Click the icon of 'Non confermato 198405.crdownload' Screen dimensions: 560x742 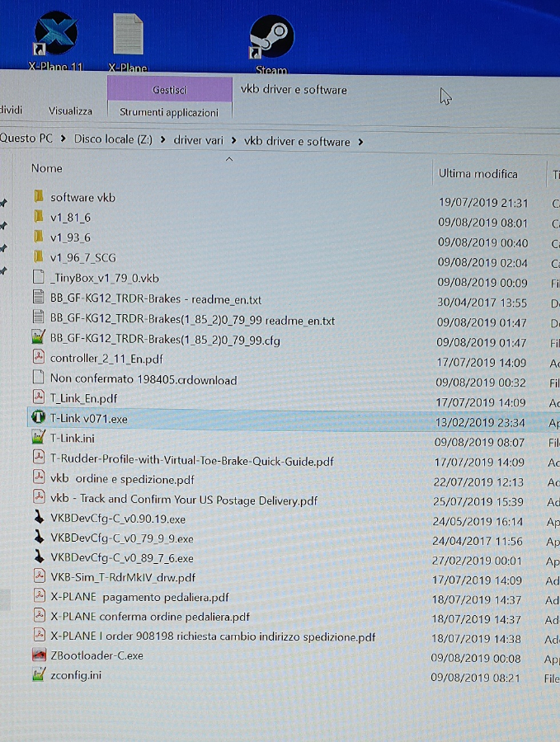pos(38,377)
